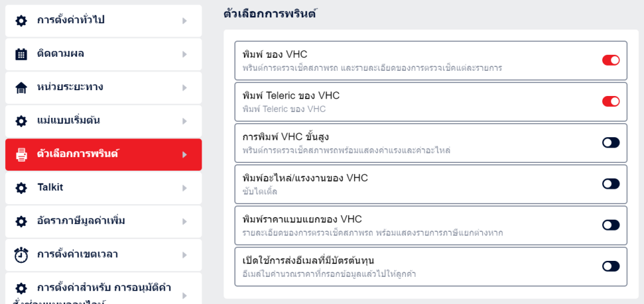Screen dimensions: 644x304
Task: Click the printer icon for ตัวเลือกการพรินต์
Action: click(x=21, y=155)
